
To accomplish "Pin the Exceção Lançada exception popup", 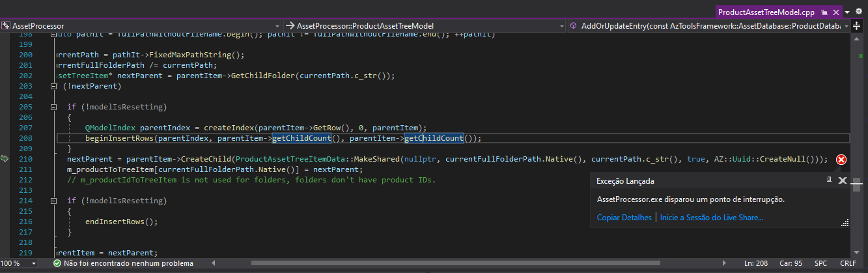I will 830,180.
